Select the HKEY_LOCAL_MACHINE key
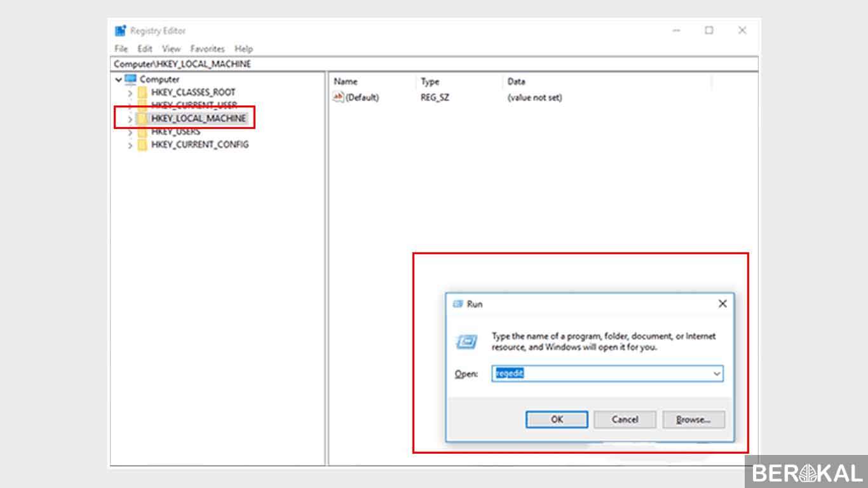 [198, 119]
